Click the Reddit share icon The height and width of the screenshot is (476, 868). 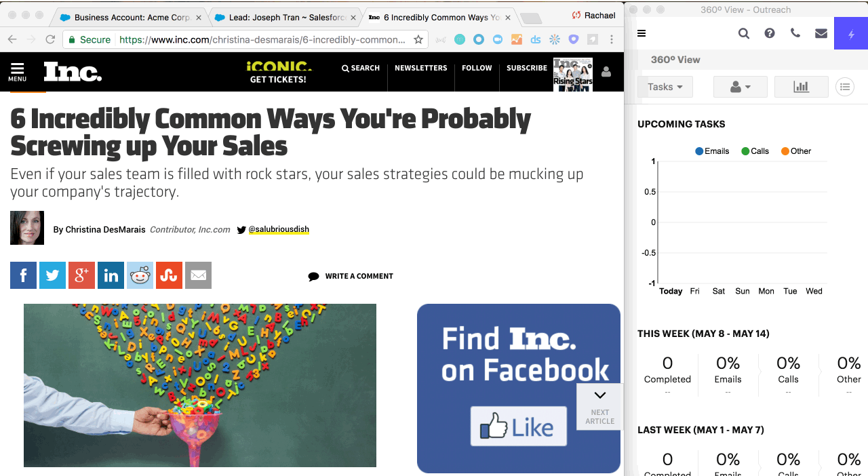(140, 275)
